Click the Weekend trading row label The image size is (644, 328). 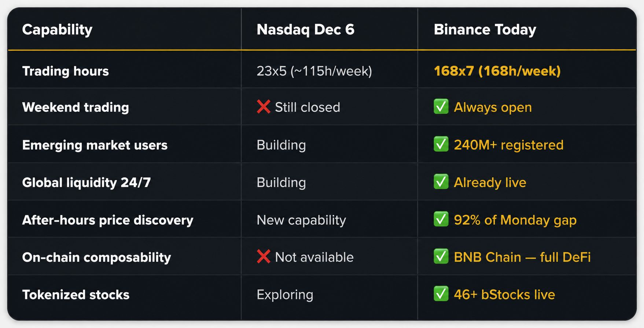pyautogui.click(x=76, y=107)
